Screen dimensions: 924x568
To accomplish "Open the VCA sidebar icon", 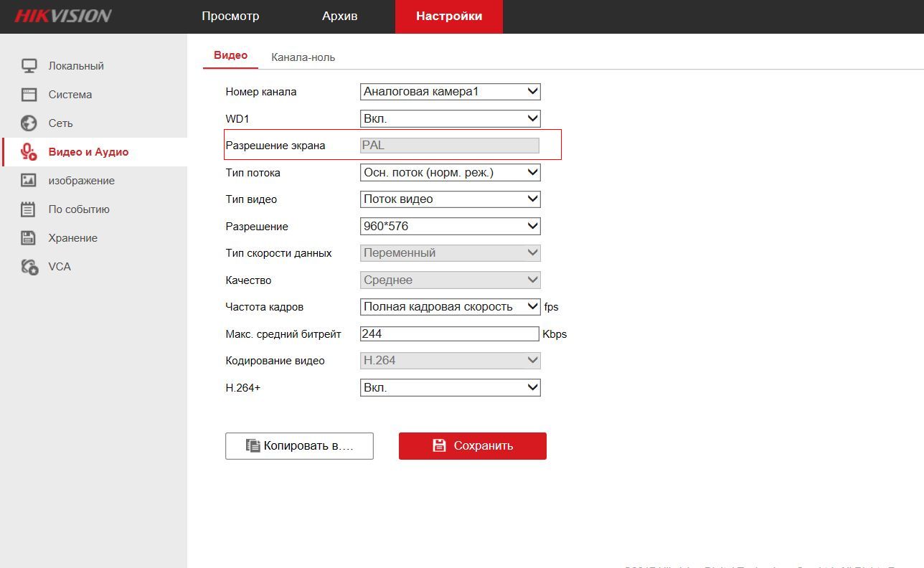I will point(29,267).
